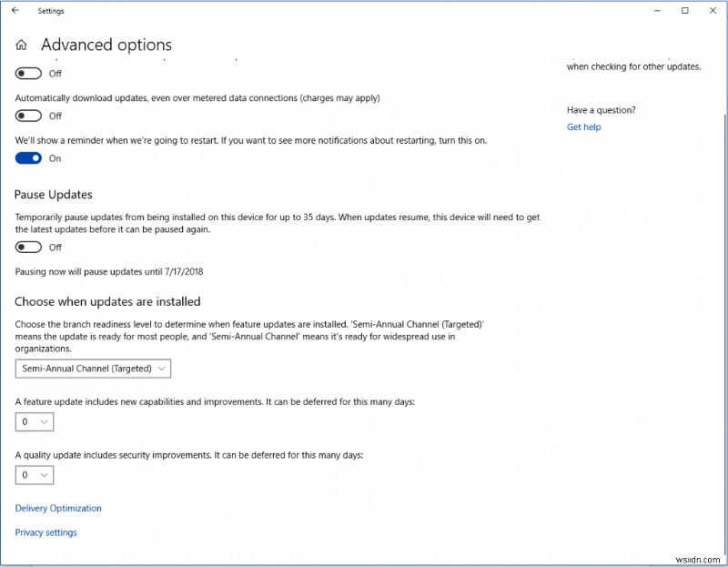Open the Delivery Optimization link

point(57,508)
